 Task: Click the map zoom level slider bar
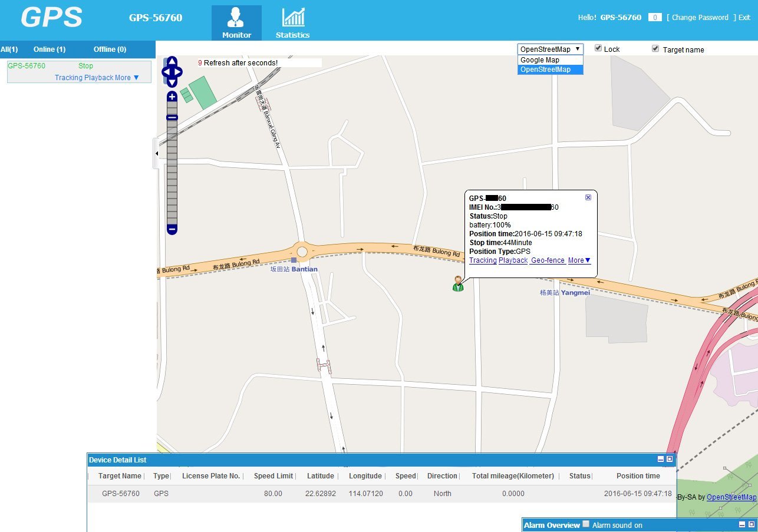click(172, 171)
